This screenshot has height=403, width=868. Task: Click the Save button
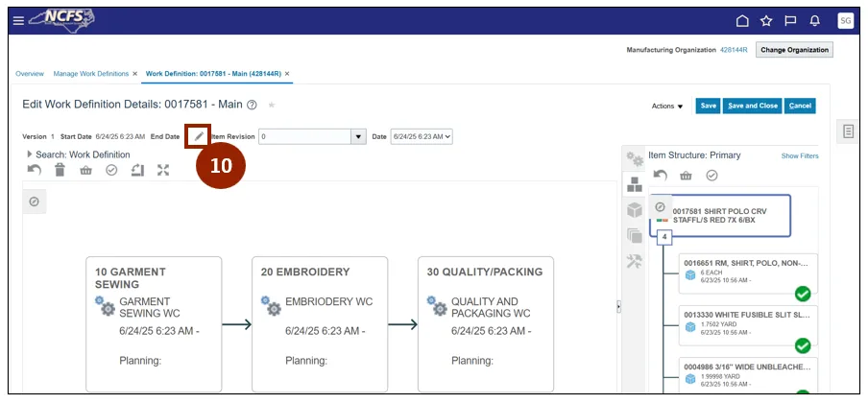coord(708,106)
